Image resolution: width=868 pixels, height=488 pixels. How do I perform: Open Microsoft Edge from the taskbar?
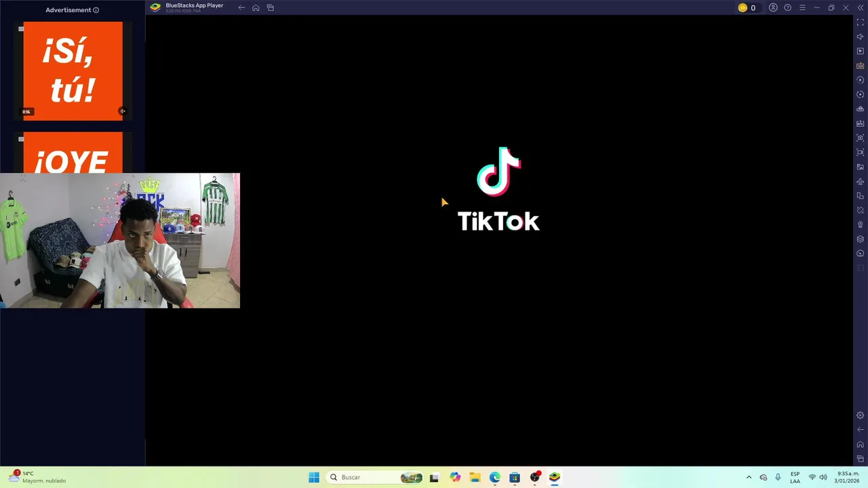click(x=494, y=477)
